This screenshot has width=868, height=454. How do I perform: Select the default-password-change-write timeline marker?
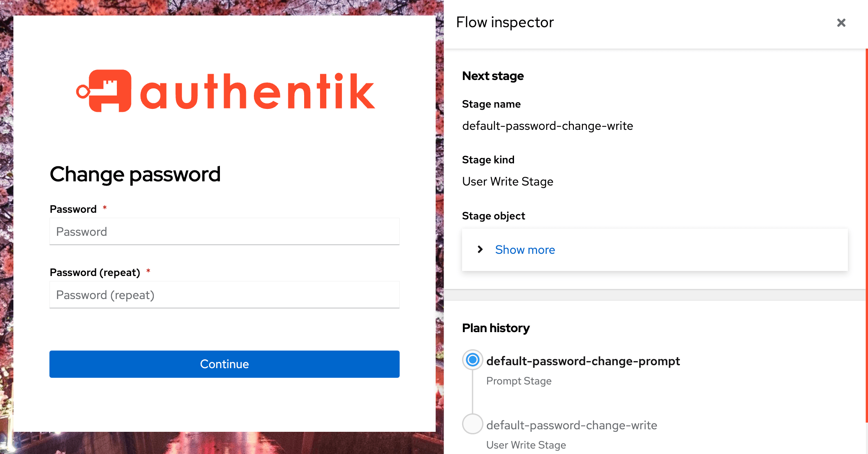coord(473,424)
